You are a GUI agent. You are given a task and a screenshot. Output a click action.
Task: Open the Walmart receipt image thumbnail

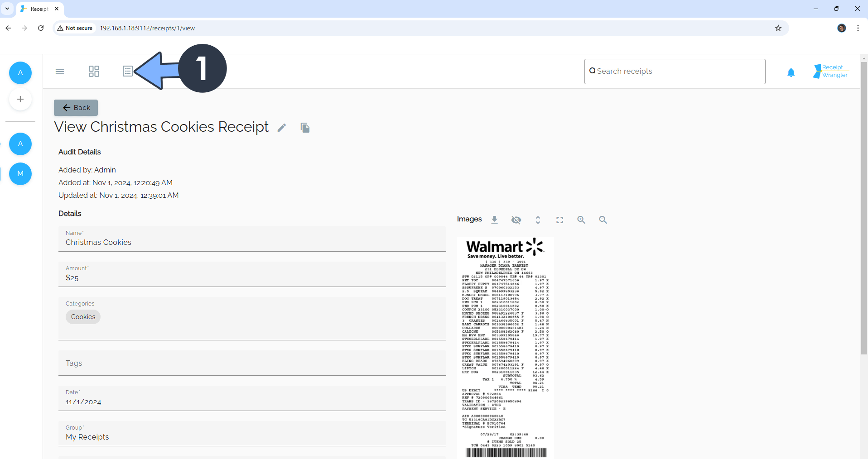click(505, 348)
